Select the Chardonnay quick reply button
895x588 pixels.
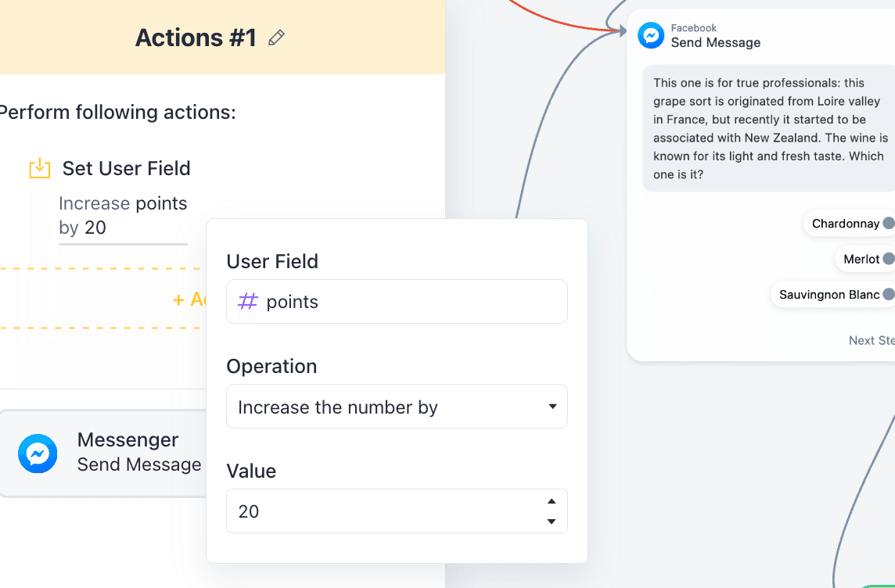tap(845, 224)
